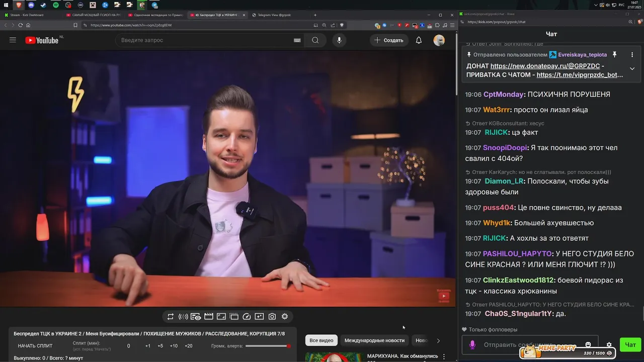Screen dimensions: 644x362
Task: Click the YouTube search magnifier button
Action: 315,40
